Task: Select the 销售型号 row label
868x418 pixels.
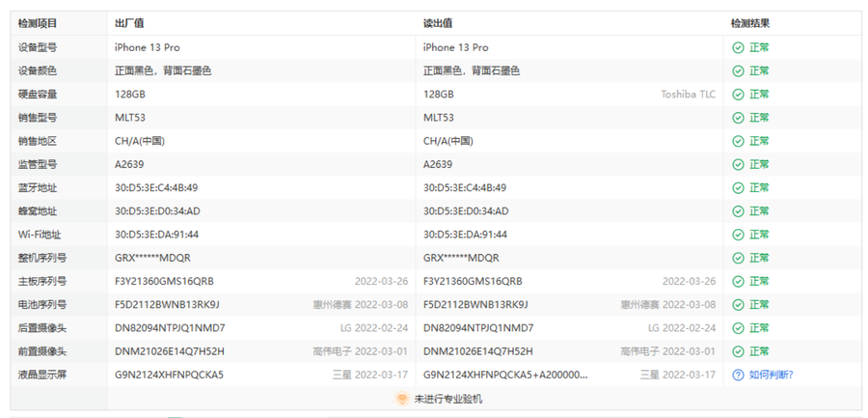Action: click(x=37, y=118)
